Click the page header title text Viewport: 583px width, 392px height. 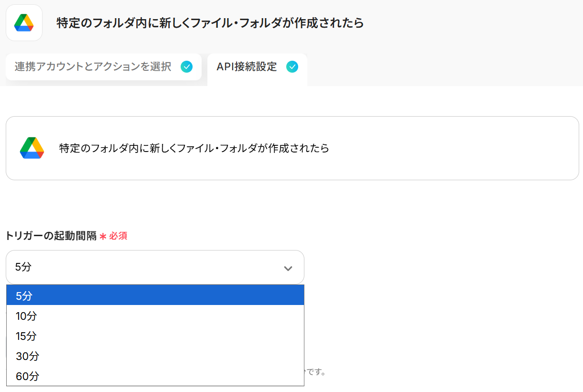coord(210,23)
